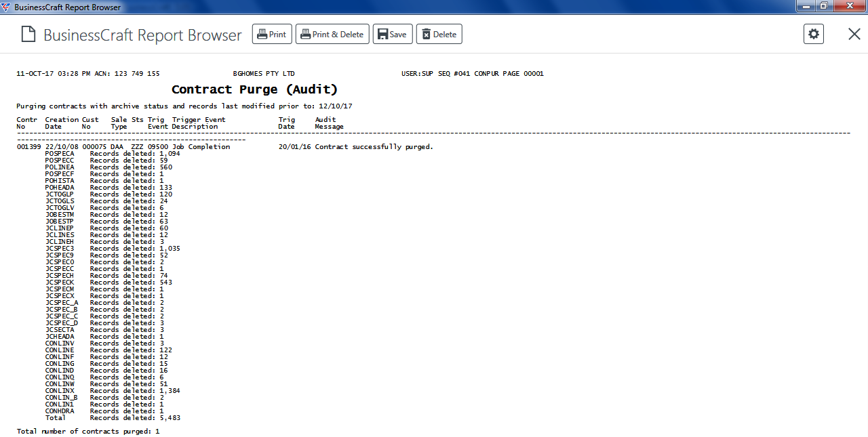
Task: Click the JCSPEC3 records row
Action: coord(113,249)
